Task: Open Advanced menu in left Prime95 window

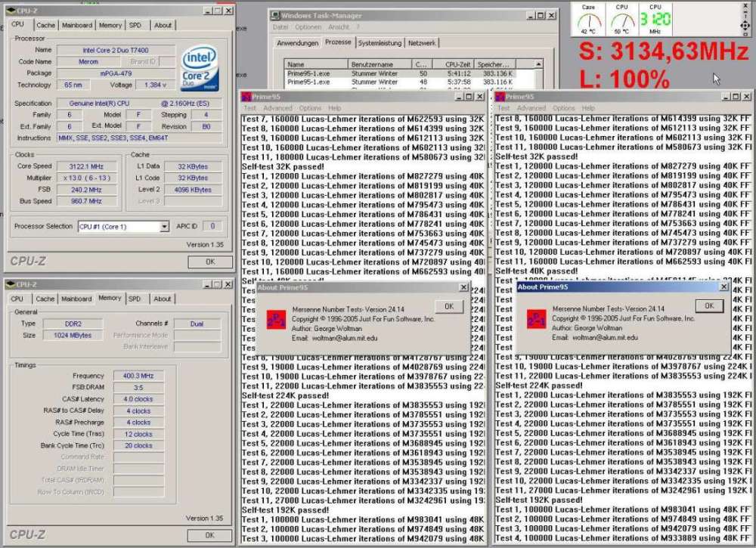Action: 277,108
